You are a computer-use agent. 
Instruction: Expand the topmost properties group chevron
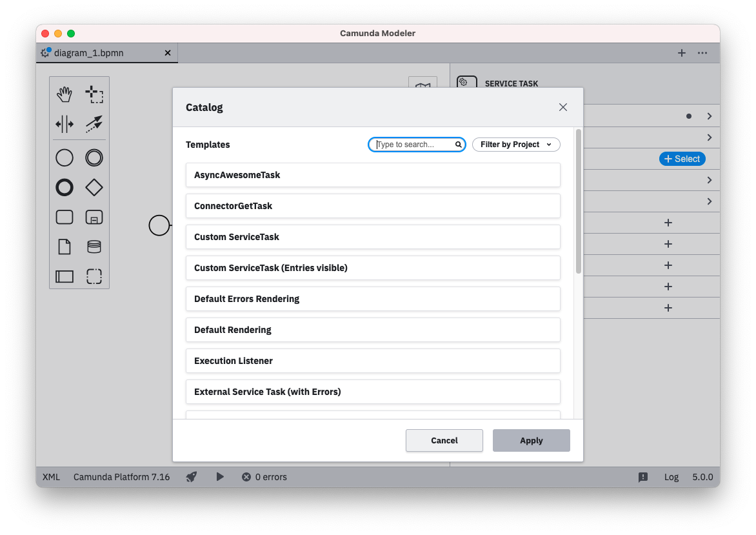[x=709, y=116]
